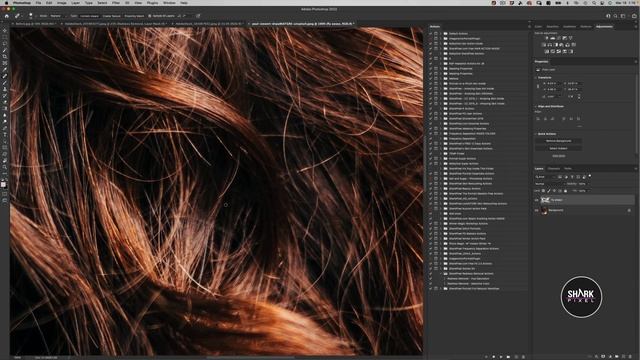Open the Filter menu
This screenshot has height=360, width=640.
[116, 2]
